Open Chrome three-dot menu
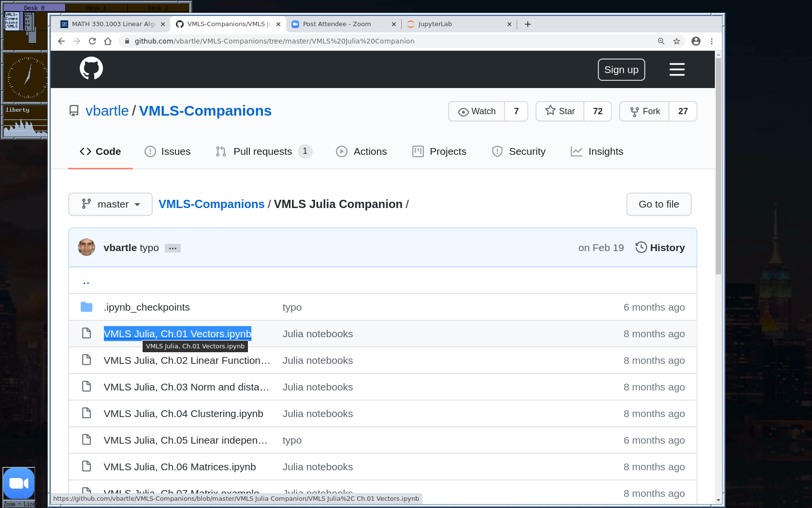Image resolution: width=812 pixels, height=508 pixels. 711,41
